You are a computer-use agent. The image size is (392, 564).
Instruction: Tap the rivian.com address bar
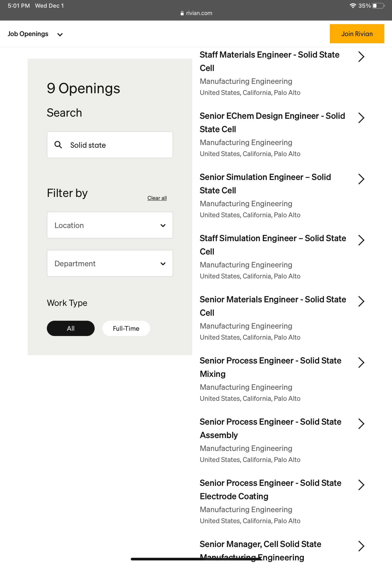(196, 13)
